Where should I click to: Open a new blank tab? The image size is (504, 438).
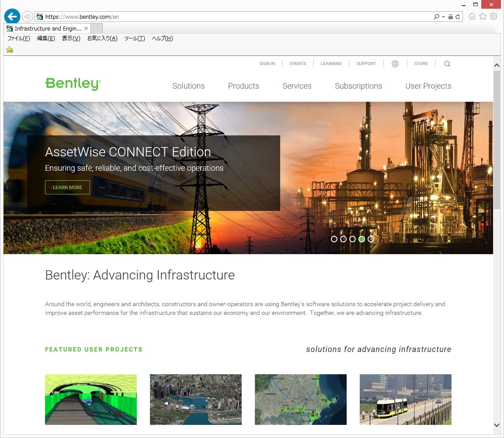click(x=97, y=28)
